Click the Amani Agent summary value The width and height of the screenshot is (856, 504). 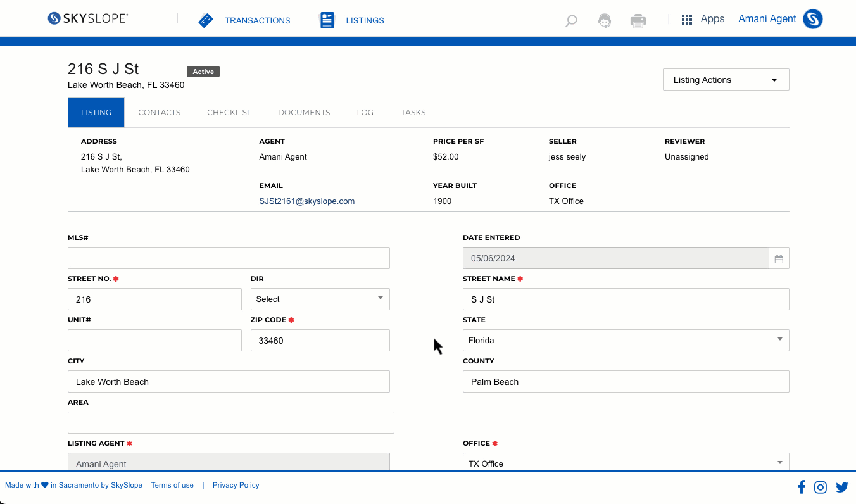283,157
